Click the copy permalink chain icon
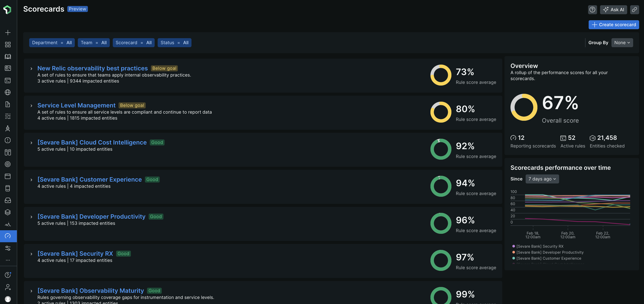The height and width of the screenshot is (304, 644). 634,10
